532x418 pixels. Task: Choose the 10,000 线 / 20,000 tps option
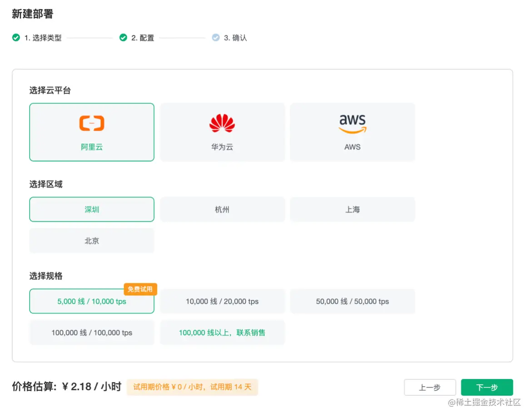click(222, 301)
